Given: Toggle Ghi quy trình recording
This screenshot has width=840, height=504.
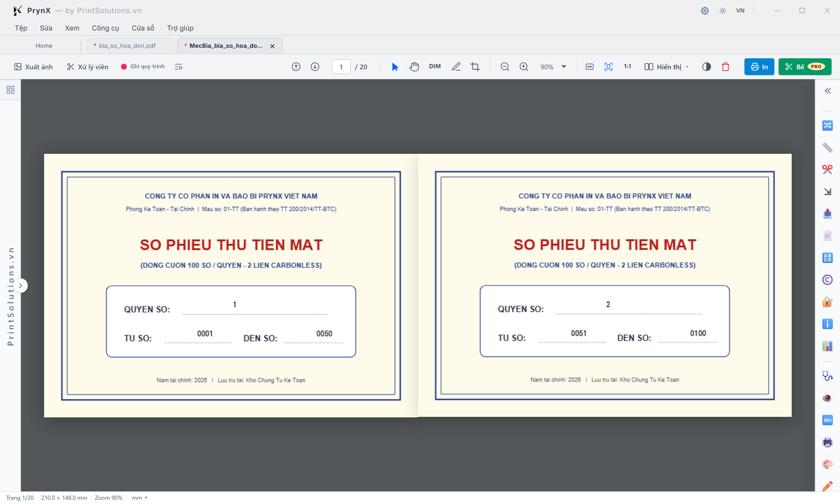Looking at the screenshot, I should click(x=143, y=67).
